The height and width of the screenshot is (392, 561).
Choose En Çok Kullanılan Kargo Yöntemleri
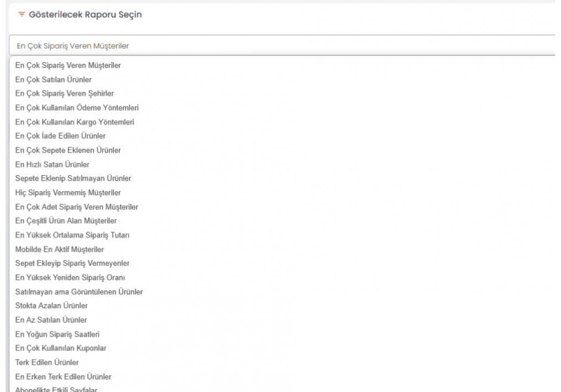[x=76, y=122]
